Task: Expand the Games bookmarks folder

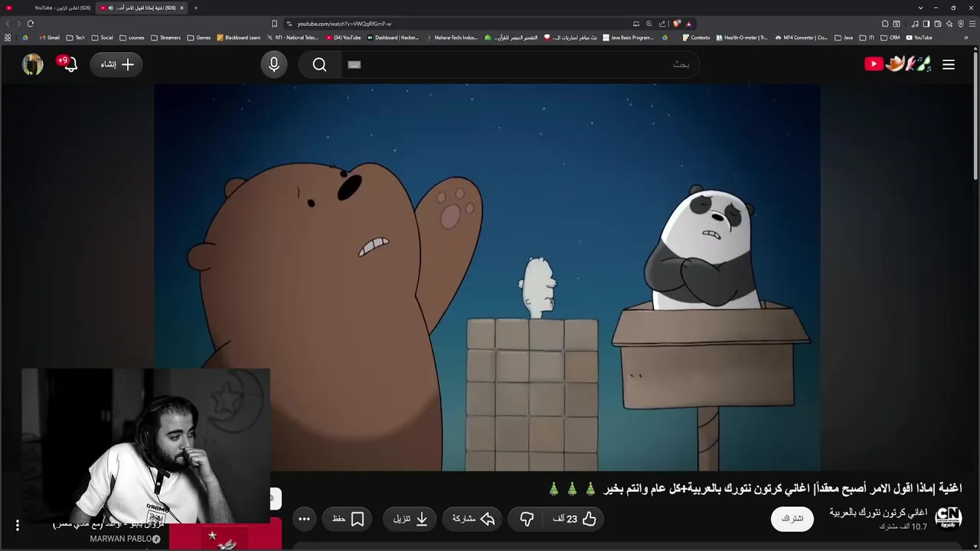Action: click(199, 37)
